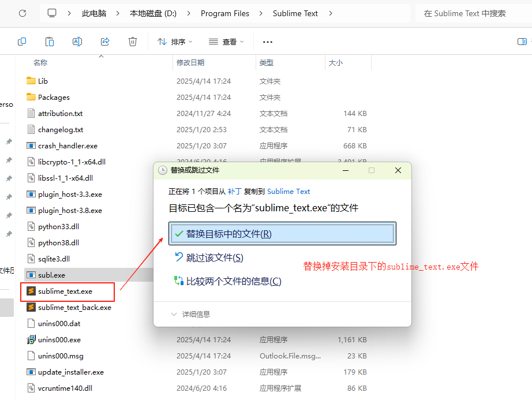Click Sublime Text breadcrumb segment

pos(295,13)
